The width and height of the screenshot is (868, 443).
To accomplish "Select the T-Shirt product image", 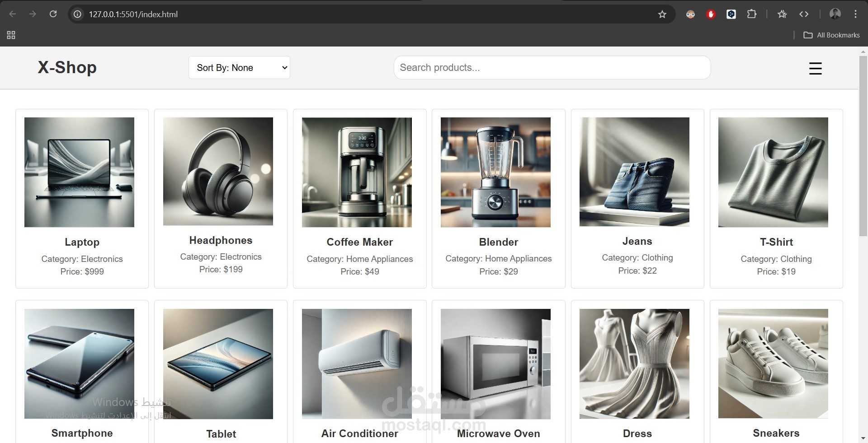I will [773, 173].
